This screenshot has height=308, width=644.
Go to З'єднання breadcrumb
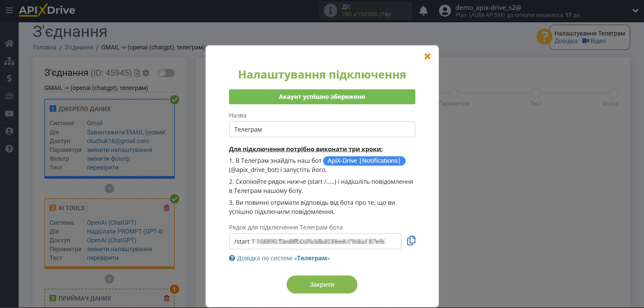pos(79,47)
